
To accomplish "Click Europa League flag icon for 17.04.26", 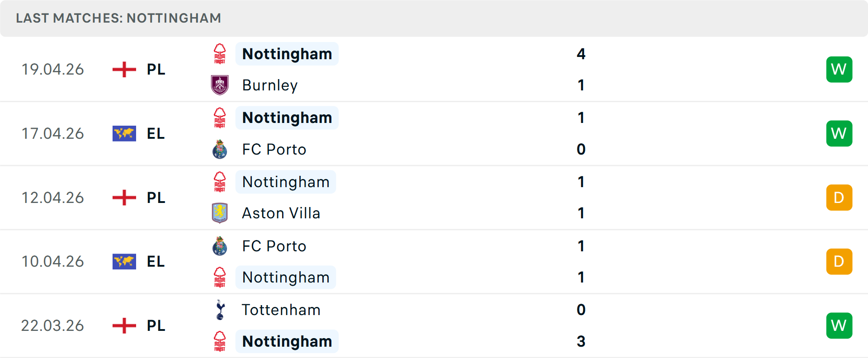I will click(124, 133).
